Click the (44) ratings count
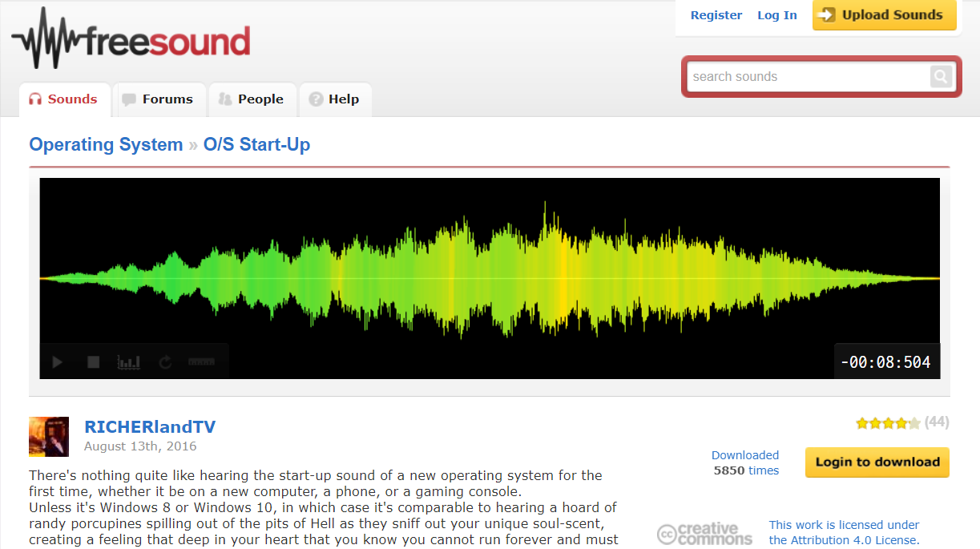Image resolution: width=980 pixels, height=549 pixels. tap(937, 422)
